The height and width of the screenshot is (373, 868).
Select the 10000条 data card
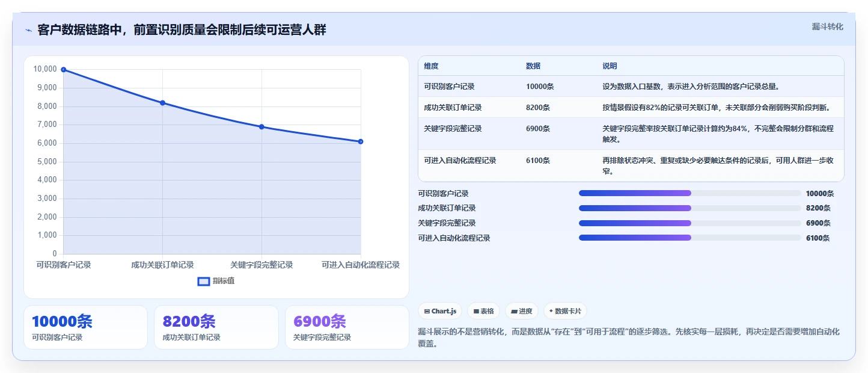tap(85, 327)
